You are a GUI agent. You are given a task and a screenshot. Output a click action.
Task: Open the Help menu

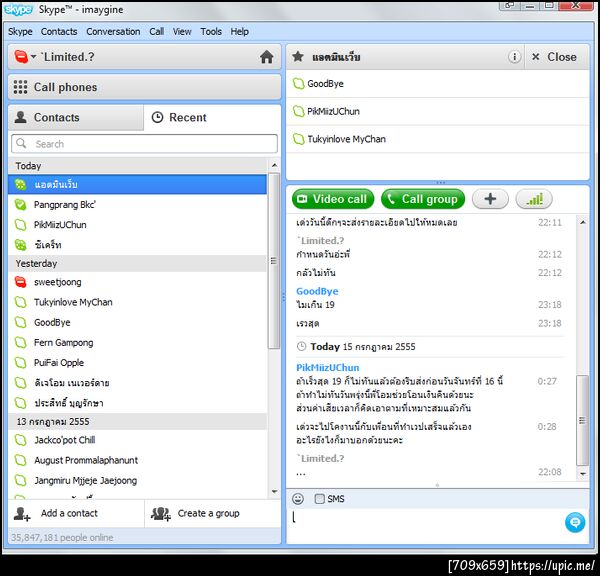(240, 32)
